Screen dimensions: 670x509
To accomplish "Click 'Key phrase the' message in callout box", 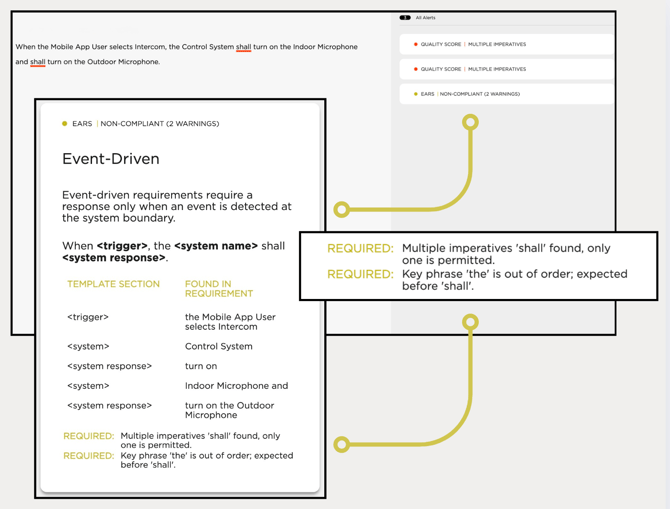I will [x=514, y=279].
